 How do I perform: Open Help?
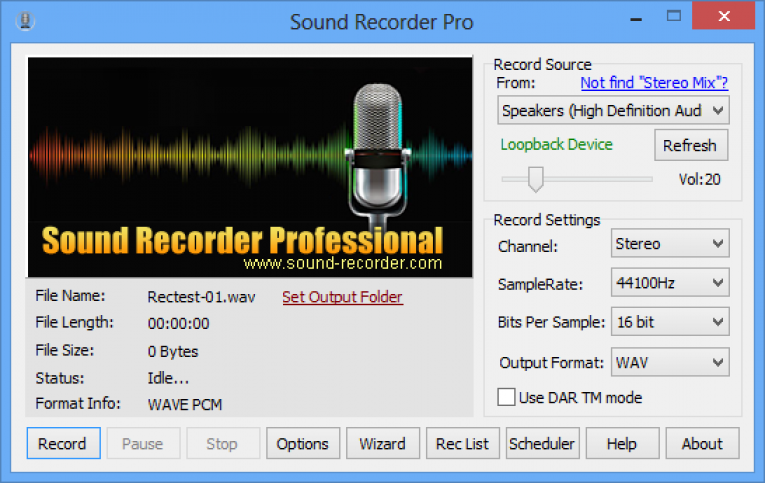click(x=623, y=443)
